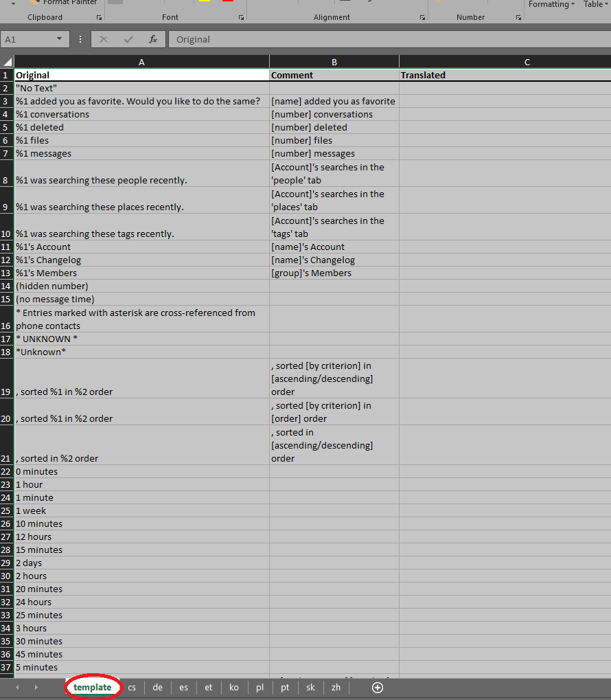Click the previous sheet navigation arrow
This screenshot has height=700, width=611.
coord(18,687)
